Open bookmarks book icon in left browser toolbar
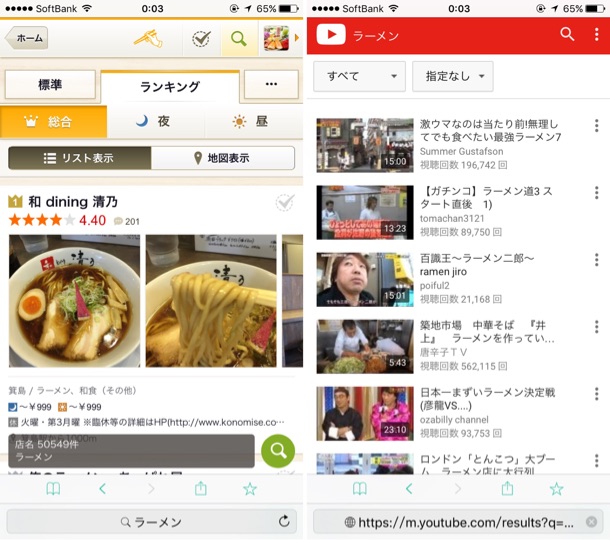The width and height of the screenshot is (610, 540). (53, 489)
